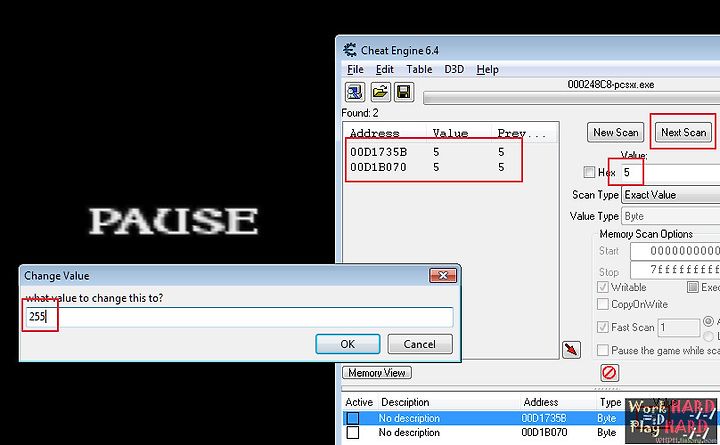This screenshot has width=720, height=445.
Task: Click the Fast Scan alignment field
Action: [679, 327]
